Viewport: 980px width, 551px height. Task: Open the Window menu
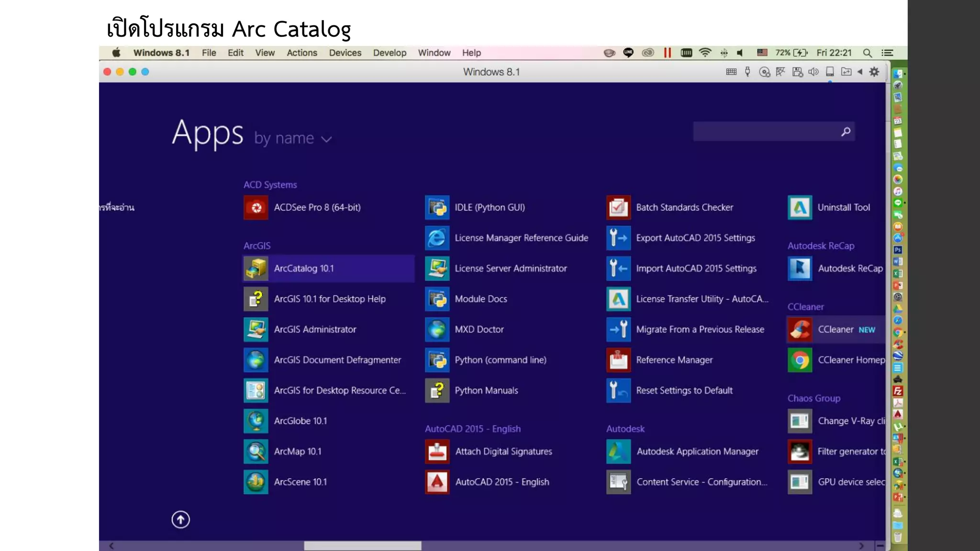[x=434, y=53]
